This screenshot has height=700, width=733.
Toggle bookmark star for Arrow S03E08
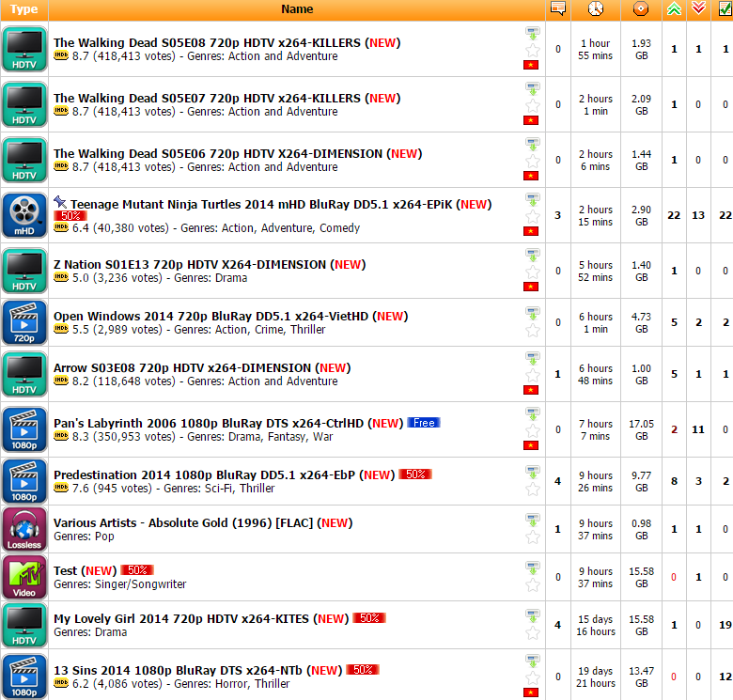533,375
